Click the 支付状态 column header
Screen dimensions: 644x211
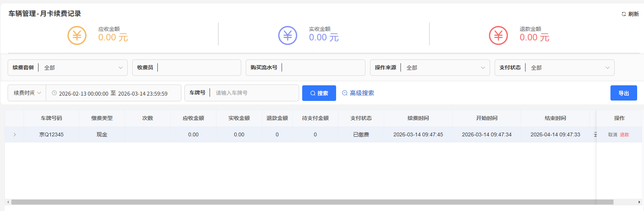click(x=361, y=118)
